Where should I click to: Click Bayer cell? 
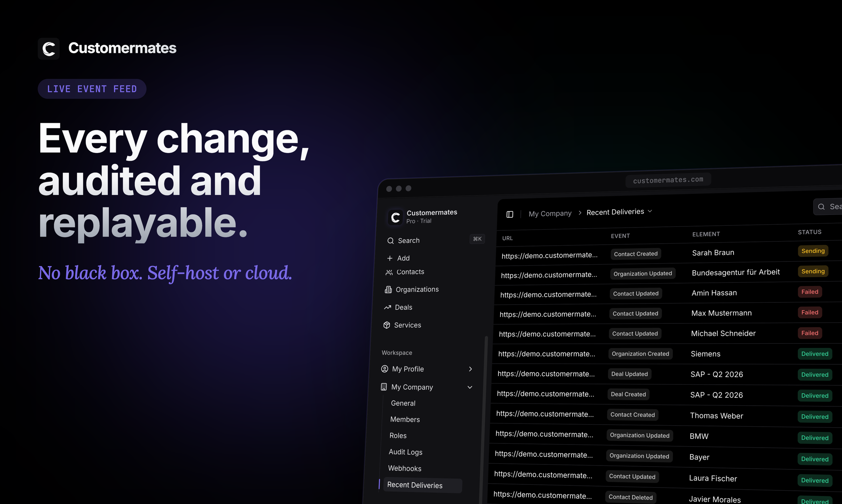(699, 457)
